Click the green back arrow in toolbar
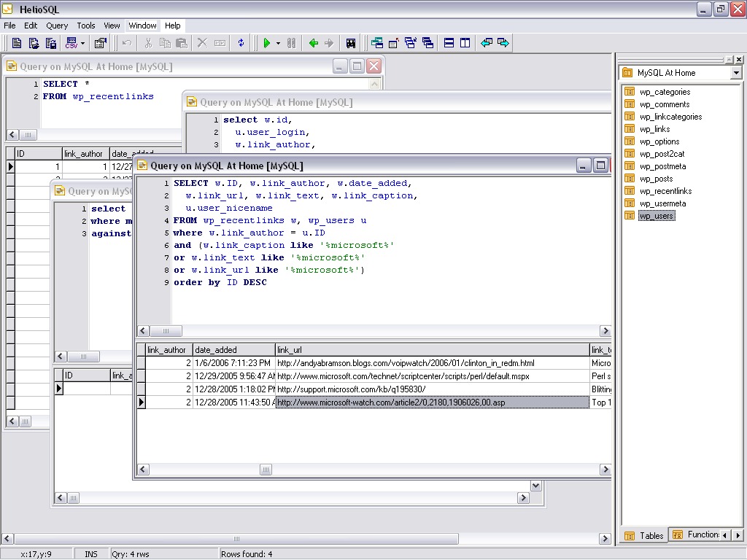Image resolution: width=747 pixels, height=560 pixels. pos(314,44)
